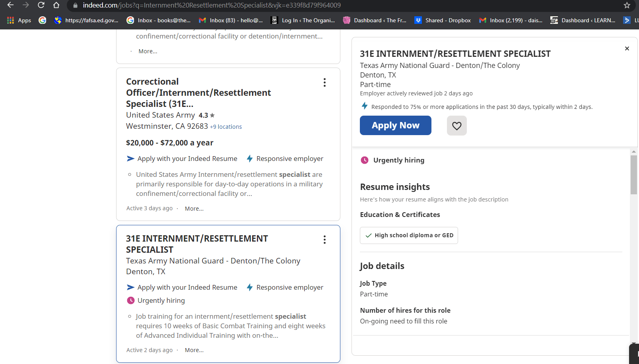Click the Apply Now button
This screenshot has width=639, height=364.
click(395, 126)
